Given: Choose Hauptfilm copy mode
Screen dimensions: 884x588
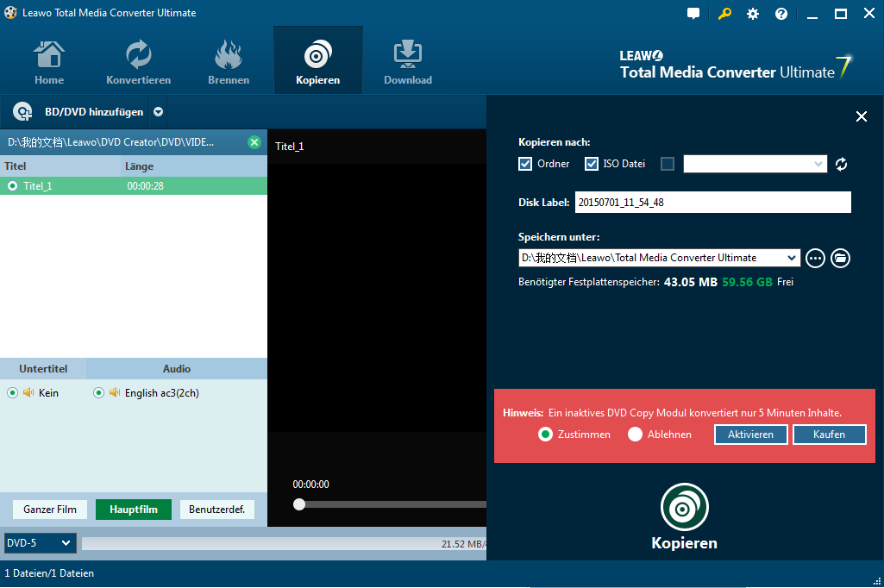Looking at the screenshot, I should 134,509.
